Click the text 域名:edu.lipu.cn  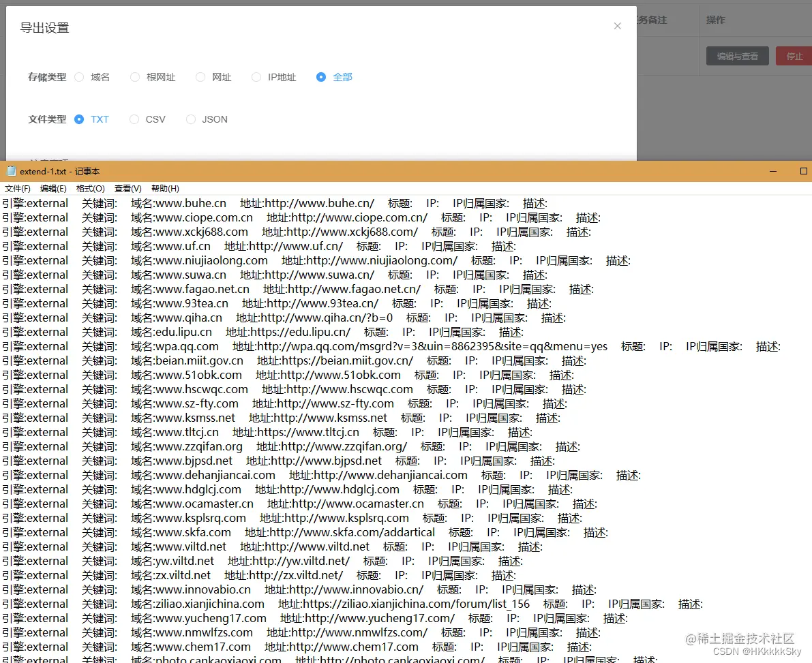pyautogui.click(x=171, y=333)
